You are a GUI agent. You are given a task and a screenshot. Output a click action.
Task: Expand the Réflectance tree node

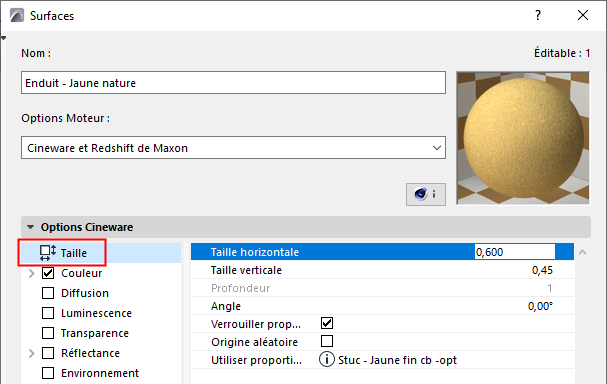[32, 353]
